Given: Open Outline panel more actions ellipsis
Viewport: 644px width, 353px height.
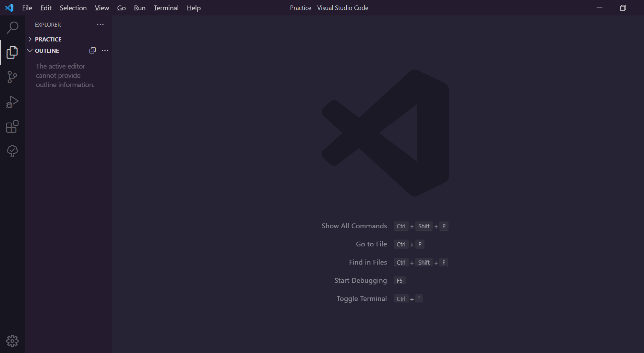Looking at the screenshot, I should tap(105, 50).
